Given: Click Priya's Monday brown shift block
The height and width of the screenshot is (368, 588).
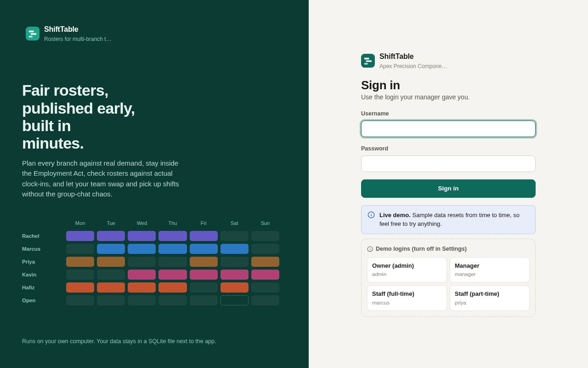Looking at the screenshot, I should coord(80,262).
